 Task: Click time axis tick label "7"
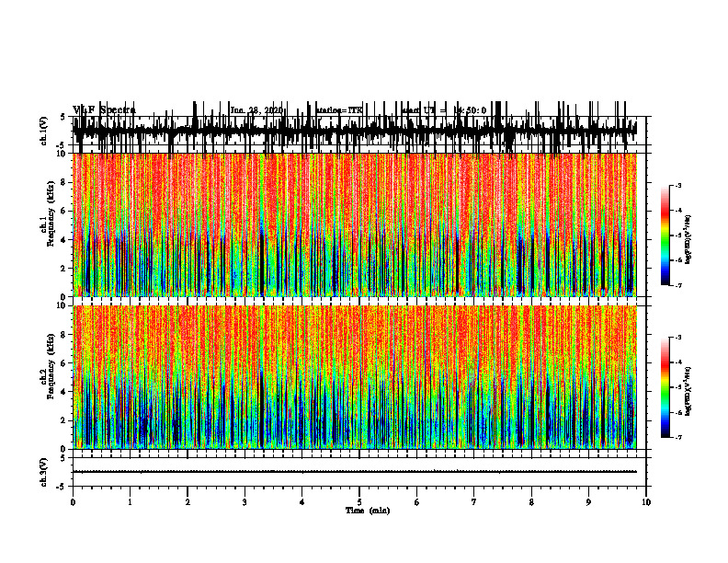click(474, 502)
